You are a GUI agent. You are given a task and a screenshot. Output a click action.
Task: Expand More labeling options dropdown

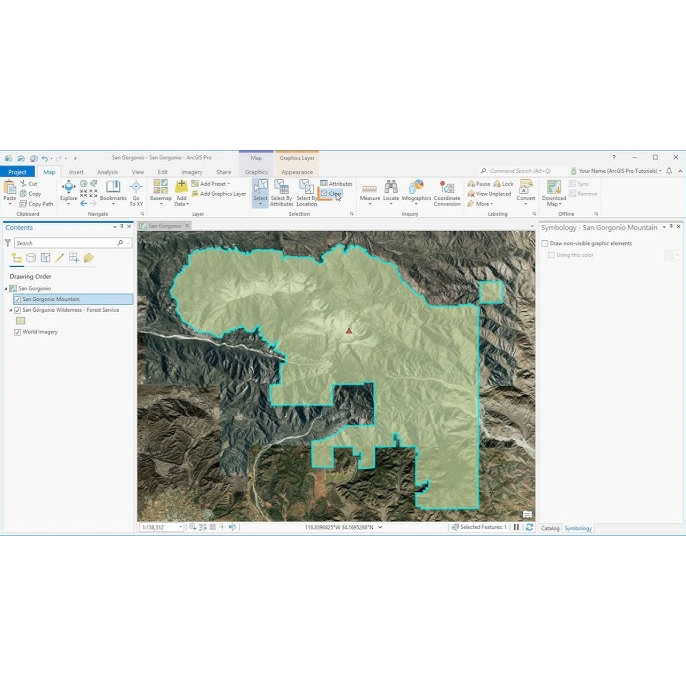pyautogui.click(x=491, y=204)
